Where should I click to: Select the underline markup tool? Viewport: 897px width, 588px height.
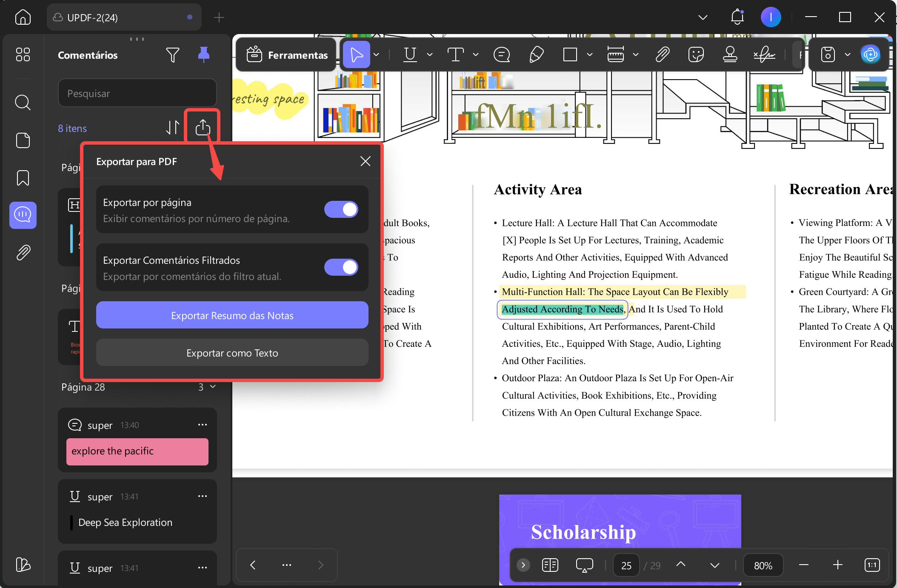[410, 54]
